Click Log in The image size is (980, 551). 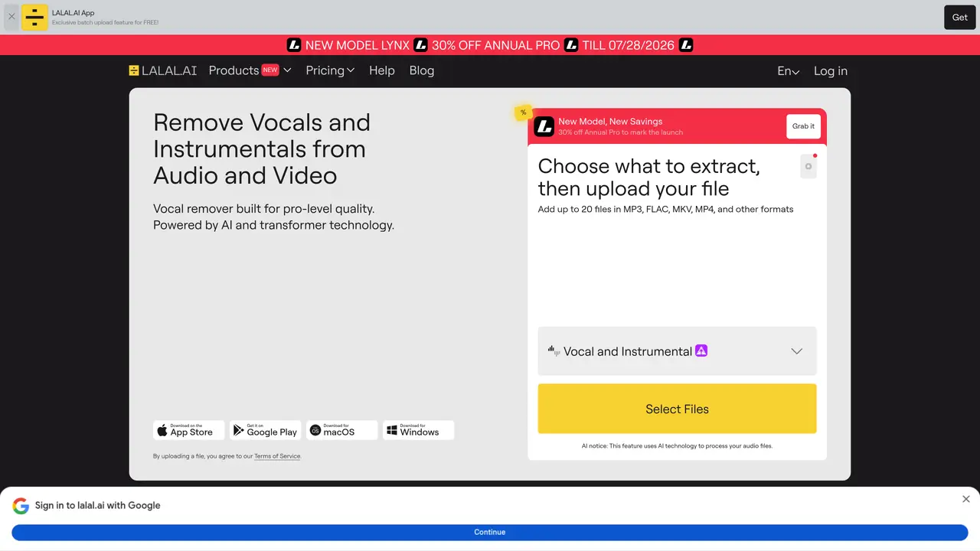click(831, 71)
